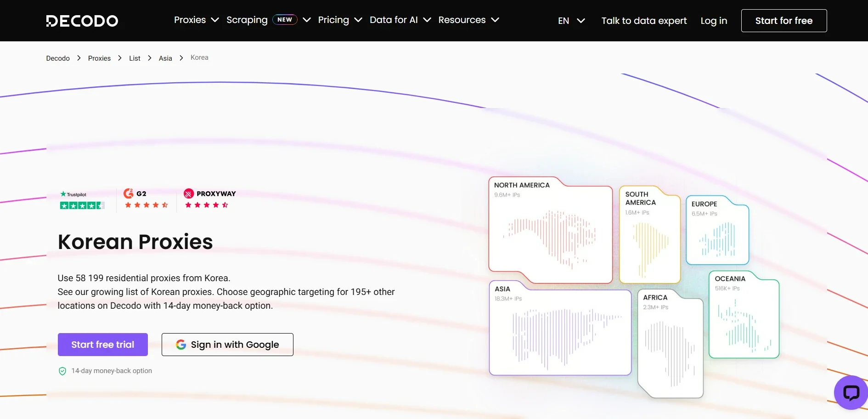
Task: Click the Korea breadcrumb text
Action: point(199,57)
